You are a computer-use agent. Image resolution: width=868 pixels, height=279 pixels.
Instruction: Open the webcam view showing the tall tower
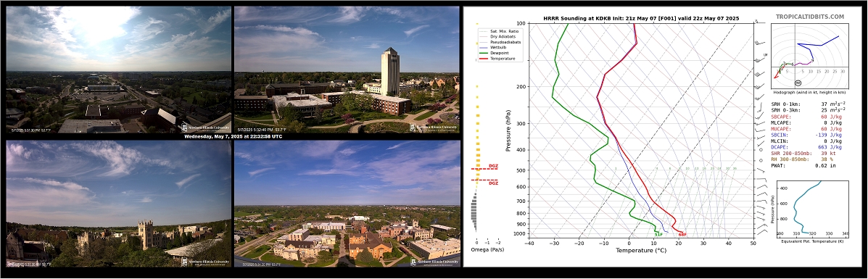point(347,70)
